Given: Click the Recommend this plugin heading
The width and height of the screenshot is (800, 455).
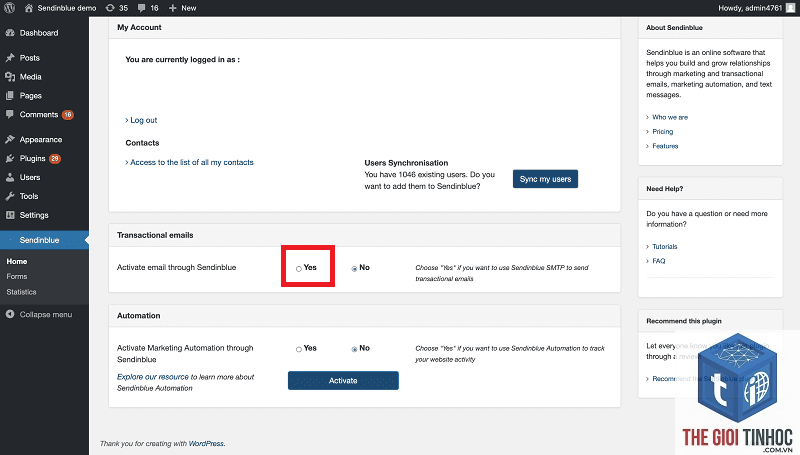Looking at the screenshot, I should [684, 321].
